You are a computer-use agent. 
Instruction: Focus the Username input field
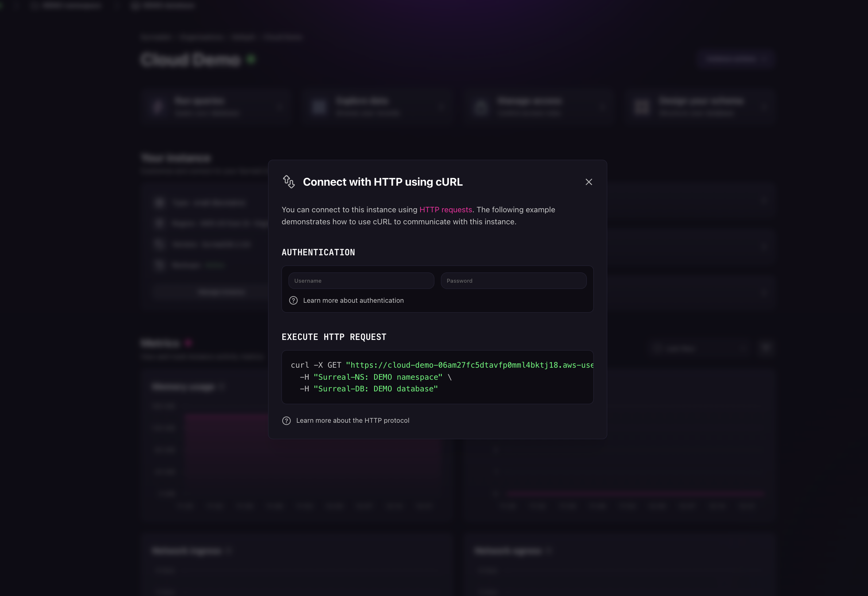361,281
